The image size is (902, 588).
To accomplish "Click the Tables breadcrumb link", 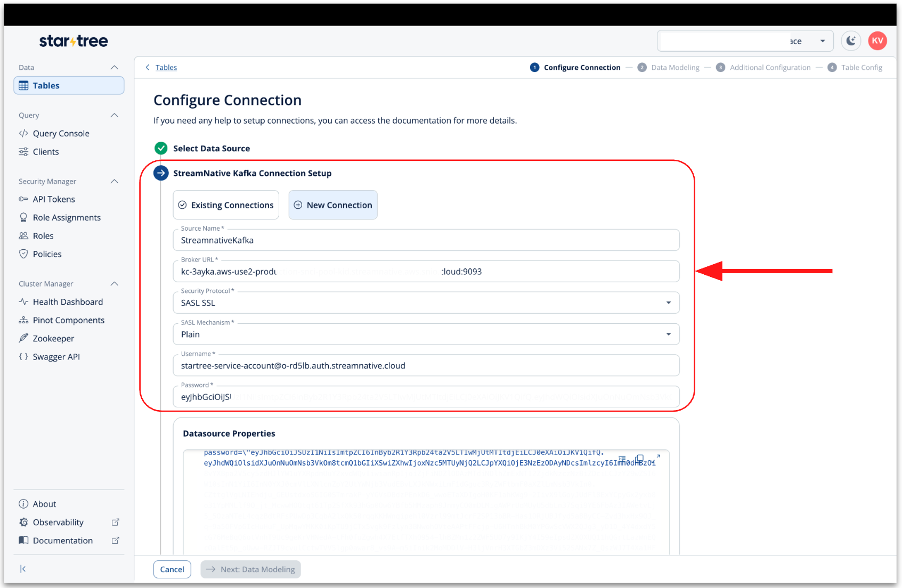I will pos(166,68).
